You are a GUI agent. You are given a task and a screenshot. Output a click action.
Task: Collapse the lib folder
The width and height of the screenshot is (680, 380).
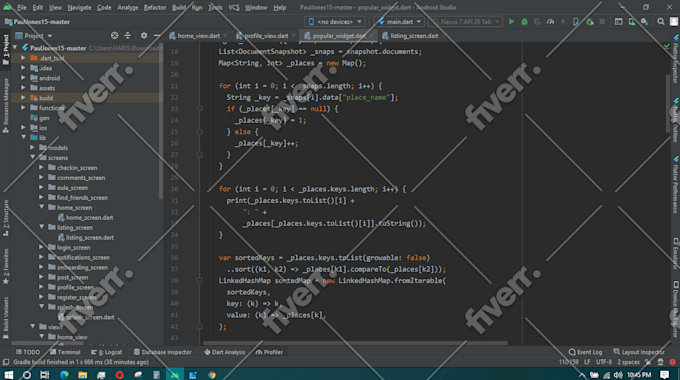tap(23, 138)
